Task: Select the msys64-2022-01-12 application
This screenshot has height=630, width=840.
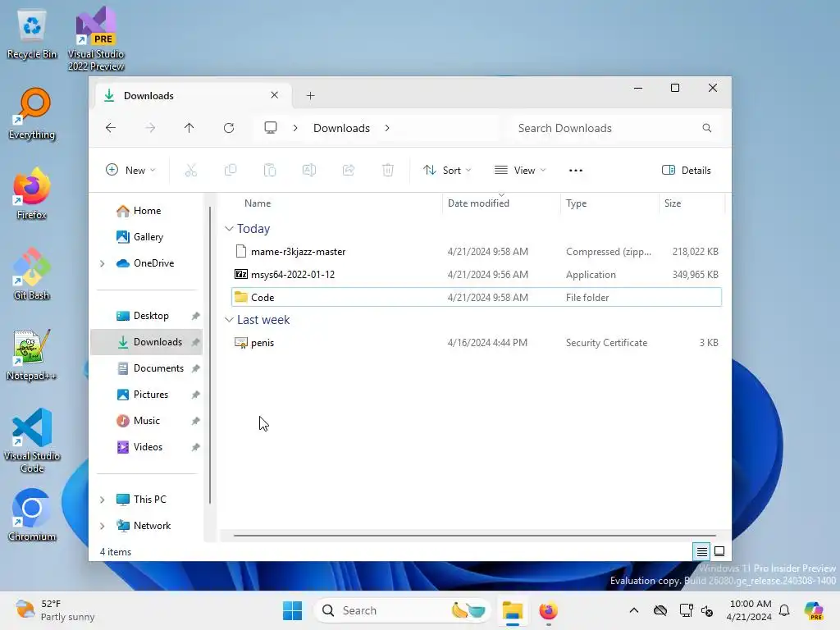Action: pyautogui.click(x=477, y=274)
